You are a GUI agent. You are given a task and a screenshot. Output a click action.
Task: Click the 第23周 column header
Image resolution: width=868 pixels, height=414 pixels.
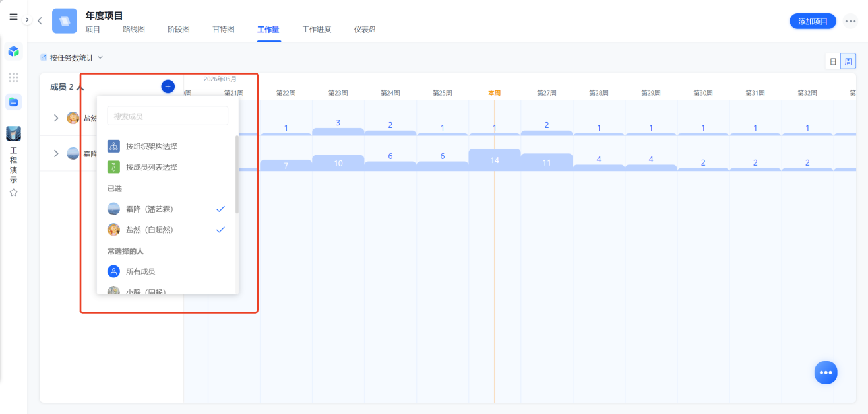point(338,93)
